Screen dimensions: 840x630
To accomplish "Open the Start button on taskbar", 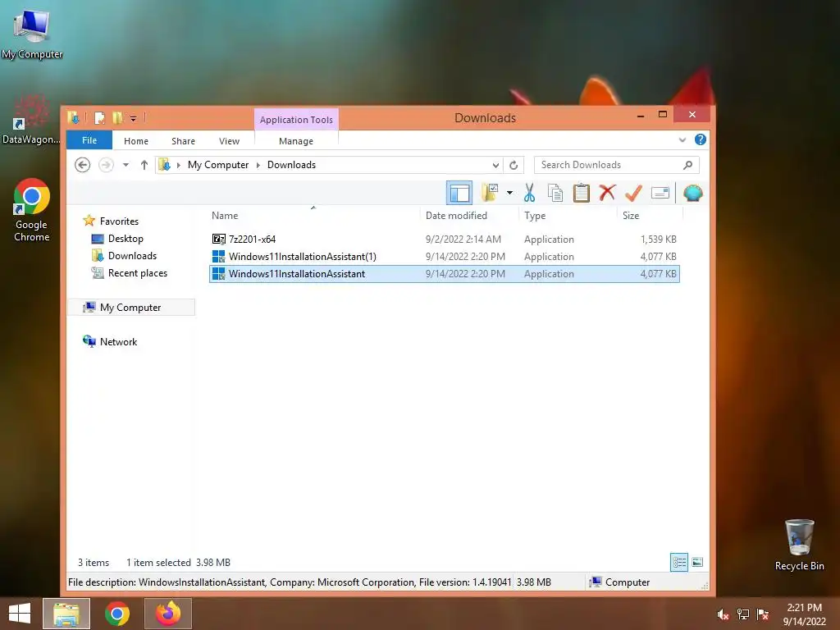I will (20, 613).
